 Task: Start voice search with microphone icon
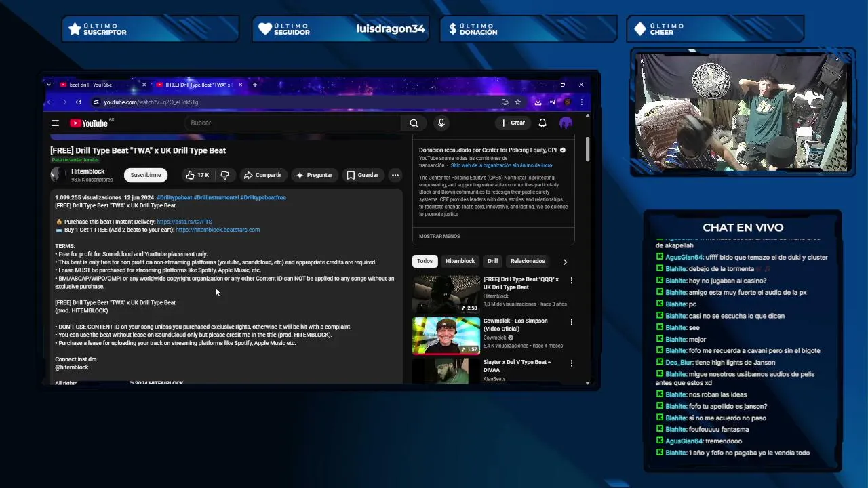click(x=441, y=123)
